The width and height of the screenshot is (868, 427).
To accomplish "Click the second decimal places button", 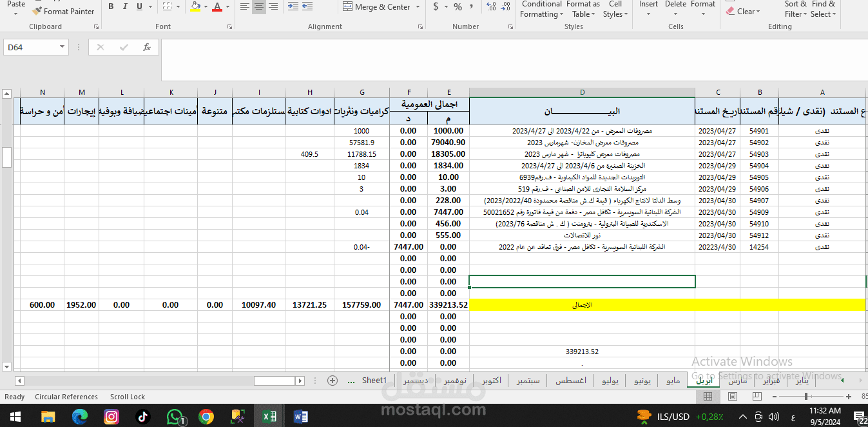I will click(506, 7).
